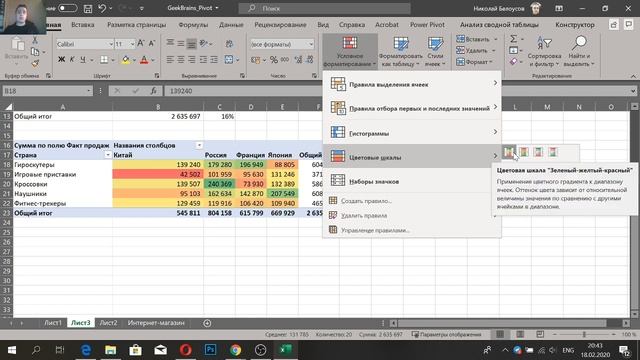Click the font color A icon

coord(144,60)
